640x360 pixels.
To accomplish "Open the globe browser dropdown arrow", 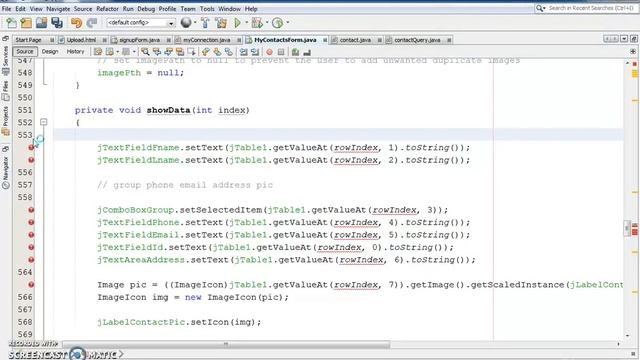I will coord(195,23).
